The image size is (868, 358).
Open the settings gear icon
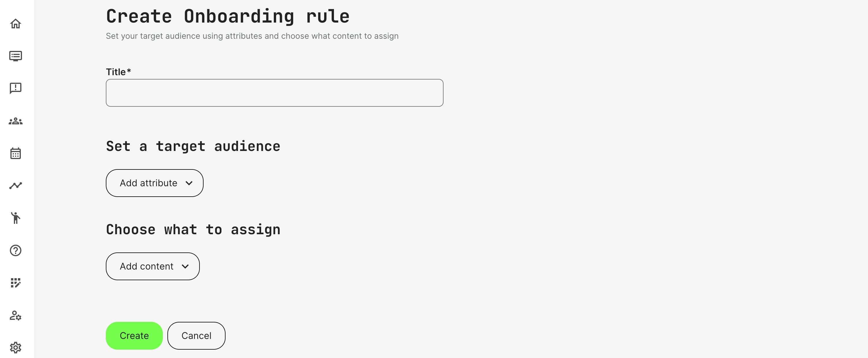(x=16, y=348)
